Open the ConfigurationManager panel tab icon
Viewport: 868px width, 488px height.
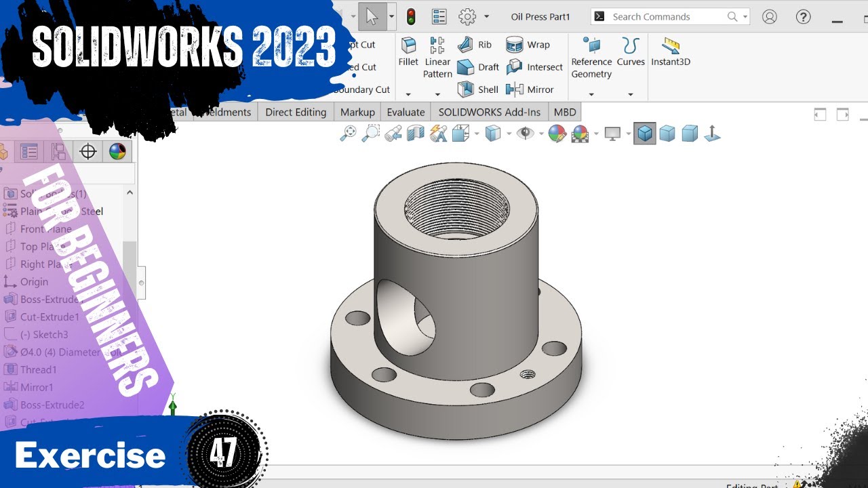click(x=58, y=151)
